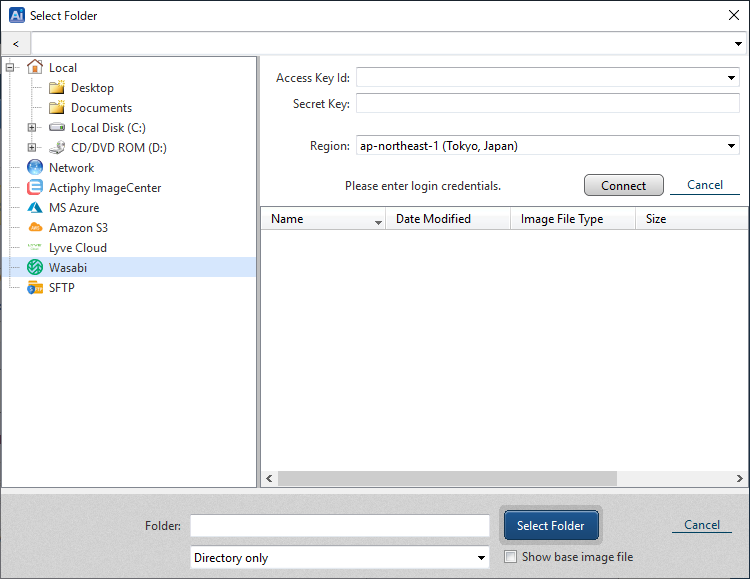
Task: Click the Select Folder button
Action: point(551,525)
